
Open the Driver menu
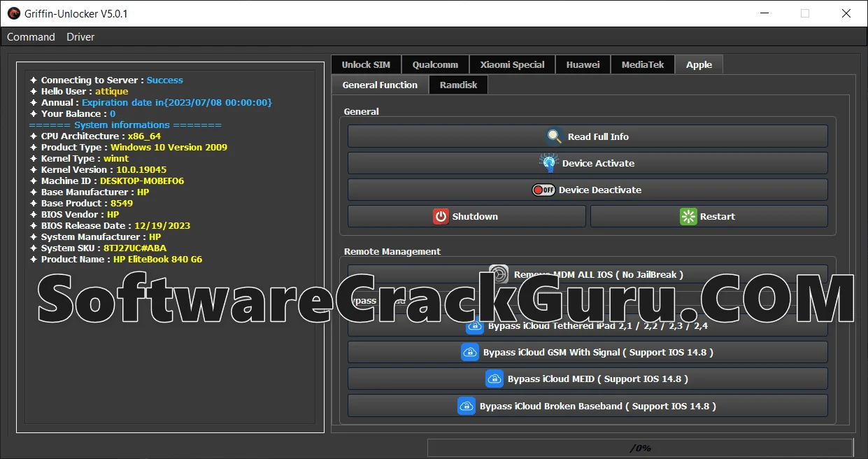[80, 37]
